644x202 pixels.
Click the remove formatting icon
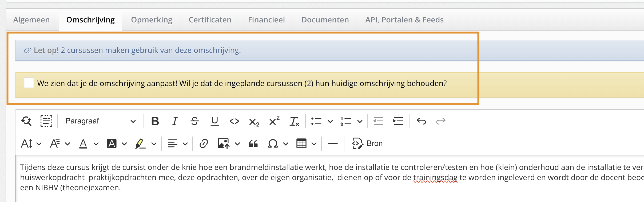pos(294,121)
